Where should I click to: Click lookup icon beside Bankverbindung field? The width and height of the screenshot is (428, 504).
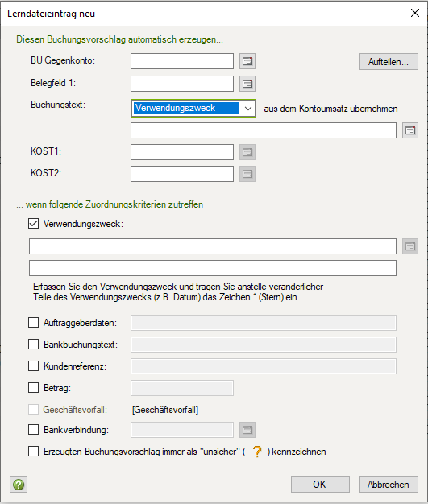pos(247,430)
